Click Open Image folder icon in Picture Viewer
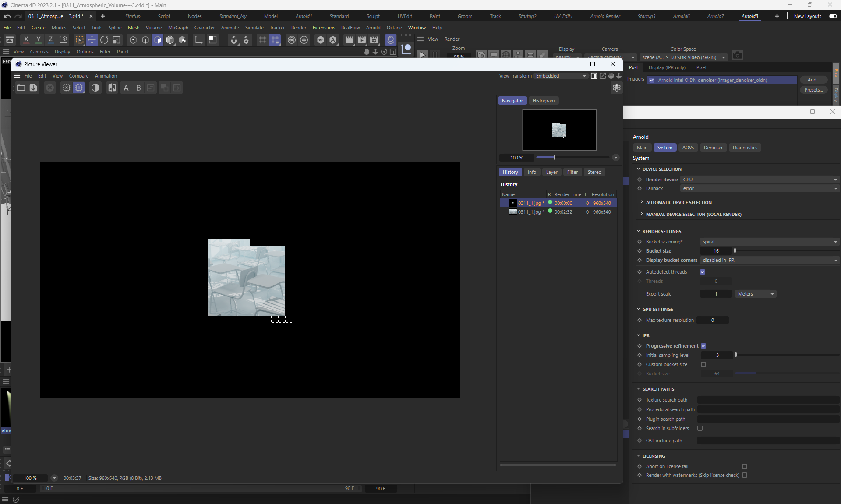The width and height of the screenshot is (841, 504). pos(21,88)
